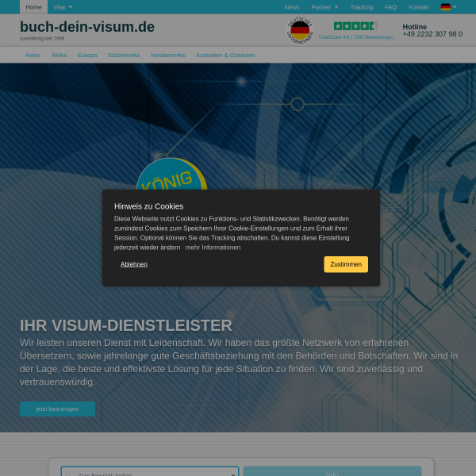476x476 pixels.
Task: Select the Home tab
Action: (33, 7)
